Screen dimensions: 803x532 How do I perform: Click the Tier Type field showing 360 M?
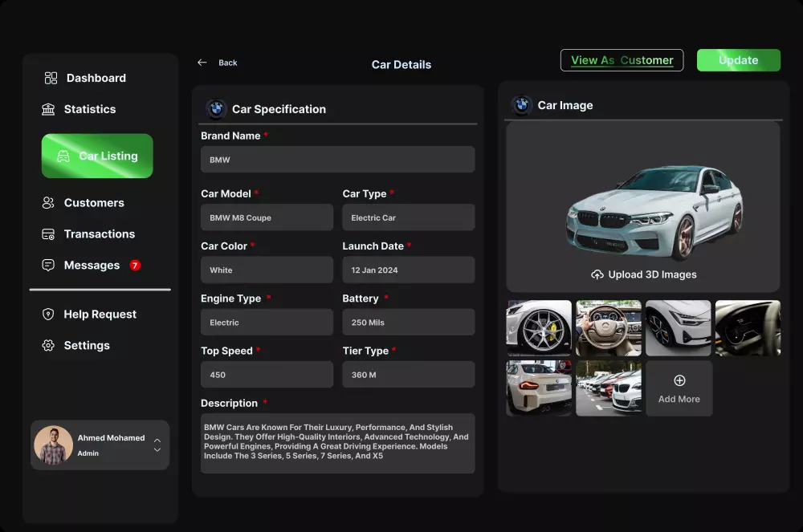409,375
